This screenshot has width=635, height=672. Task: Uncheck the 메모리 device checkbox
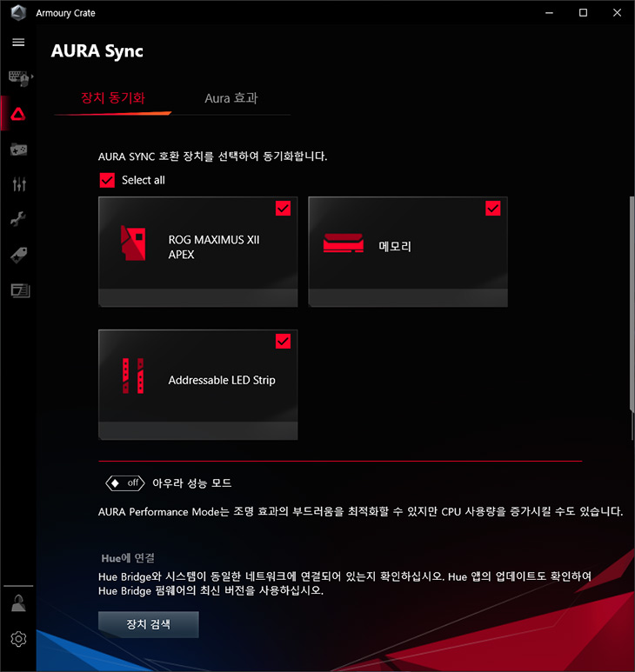493,209
